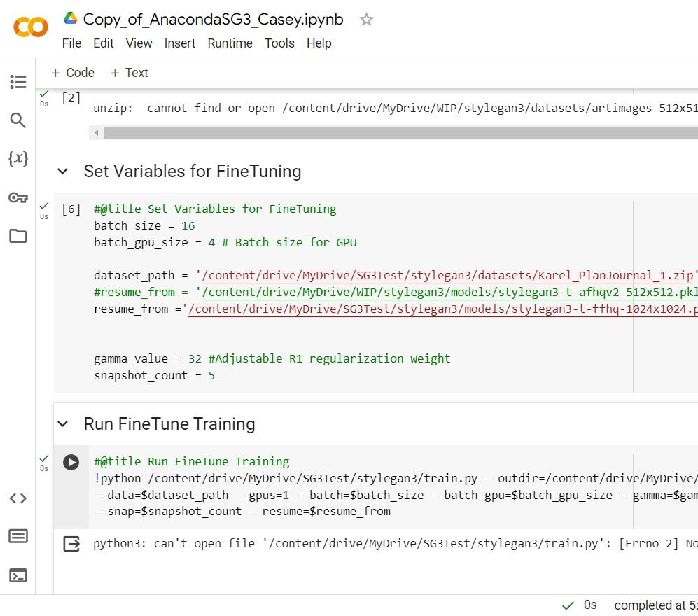Open the Terminal icon in sidebar

(18, 575)
